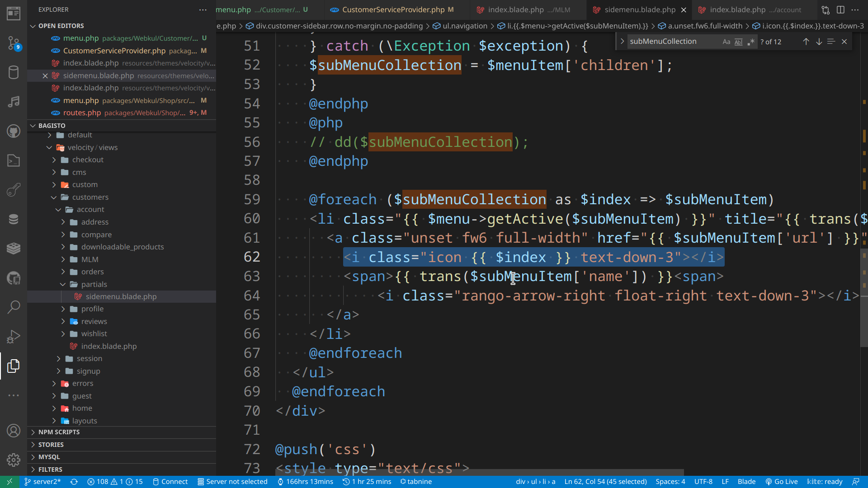Screen dimensions: 868x488
Task: Switch to CustomerServiceProvider.php tab
Action: (x=393, y=9)
